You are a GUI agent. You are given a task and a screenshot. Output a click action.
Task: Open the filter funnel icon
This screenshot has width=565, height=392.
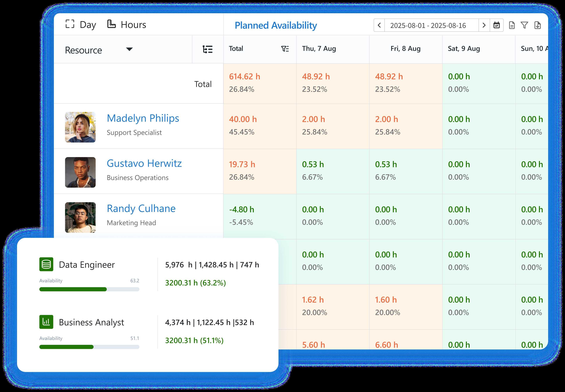[x=524, y=25]
